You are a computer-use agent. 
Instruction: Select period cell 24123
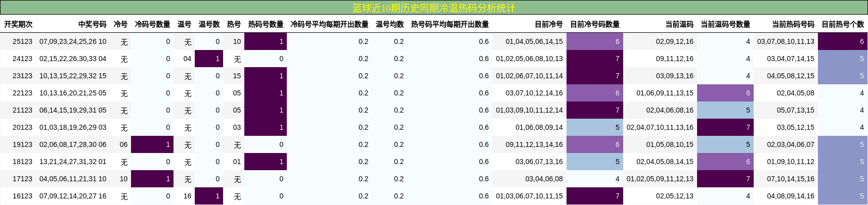point(22,59)
